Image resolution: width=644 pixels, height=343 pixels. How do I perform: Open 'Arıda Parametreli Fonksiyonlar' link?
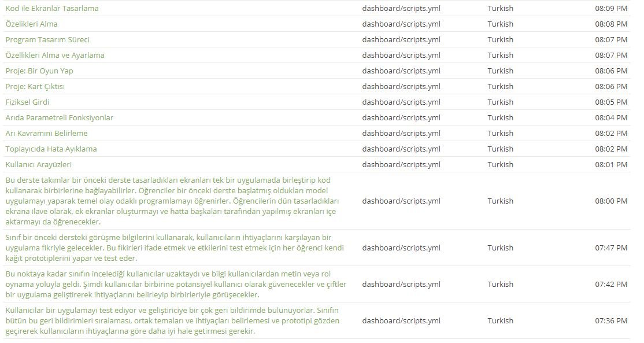59,117
